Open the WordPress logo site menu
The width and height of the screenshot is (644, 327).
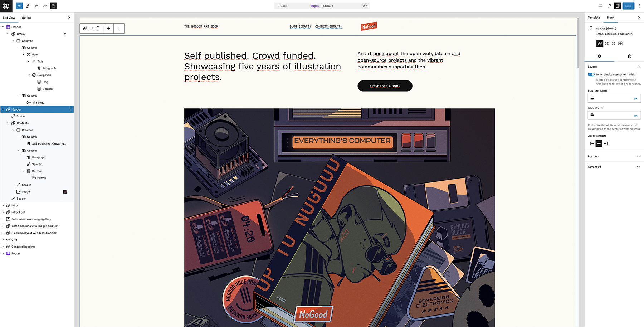(x=6, y=6)
